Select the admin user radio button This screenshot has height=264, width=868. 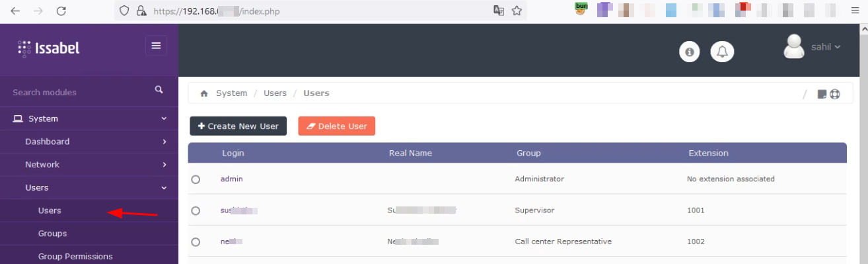(196, 179)
